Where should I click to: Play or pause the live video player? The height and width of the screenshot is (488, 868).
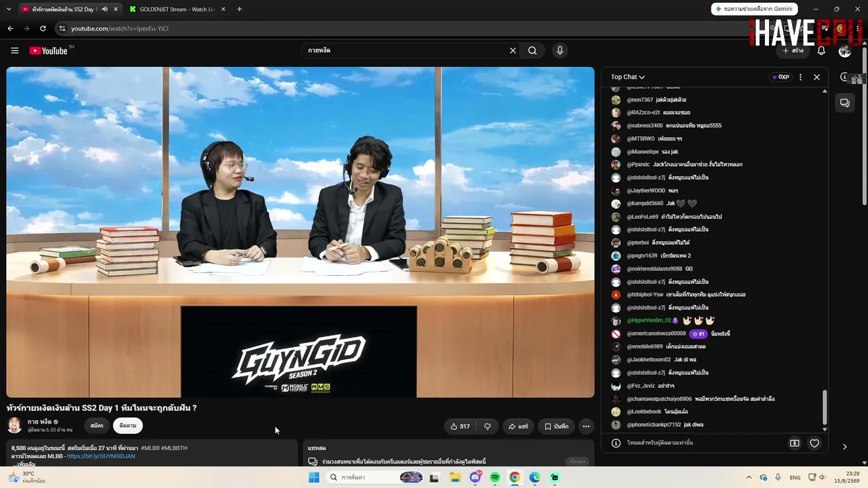300,232
